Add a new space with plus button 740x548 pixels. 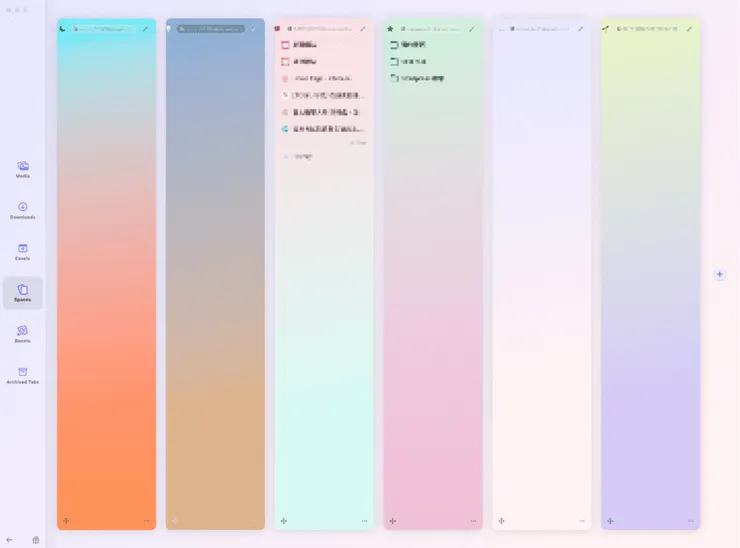point(720,274)
